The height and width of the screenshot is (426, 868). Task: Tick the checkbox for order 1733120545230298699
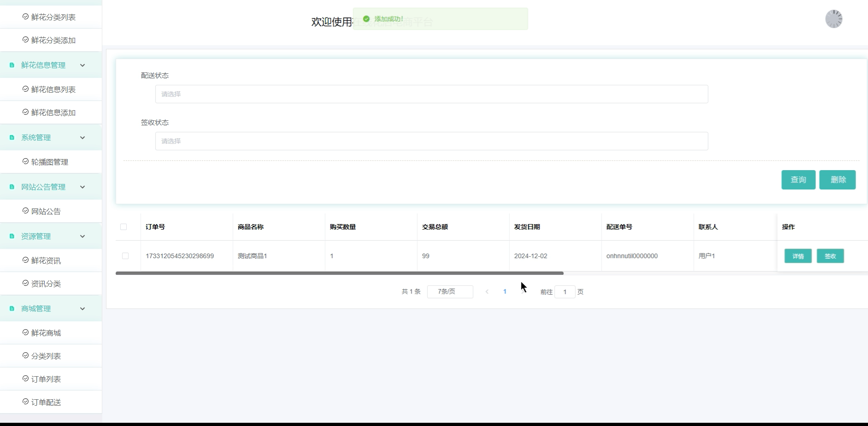click(x=125, y=256)
